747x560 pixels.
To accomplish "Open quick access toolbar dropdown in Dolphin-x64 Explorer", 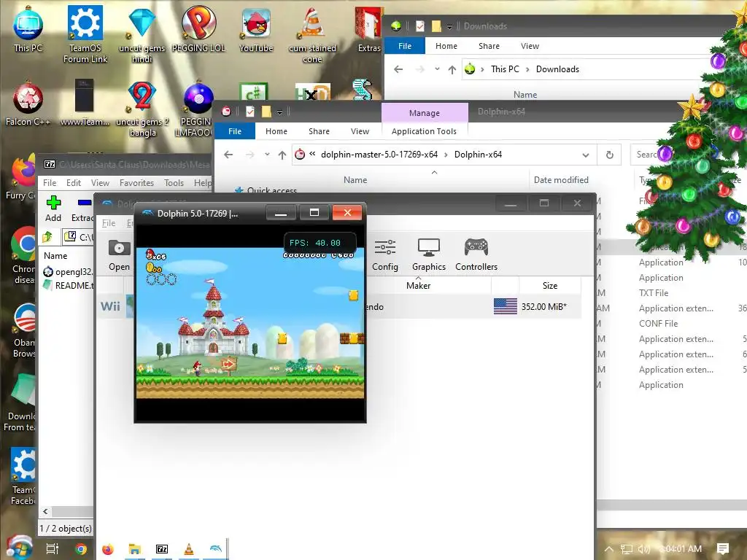I will pos(279,112).
